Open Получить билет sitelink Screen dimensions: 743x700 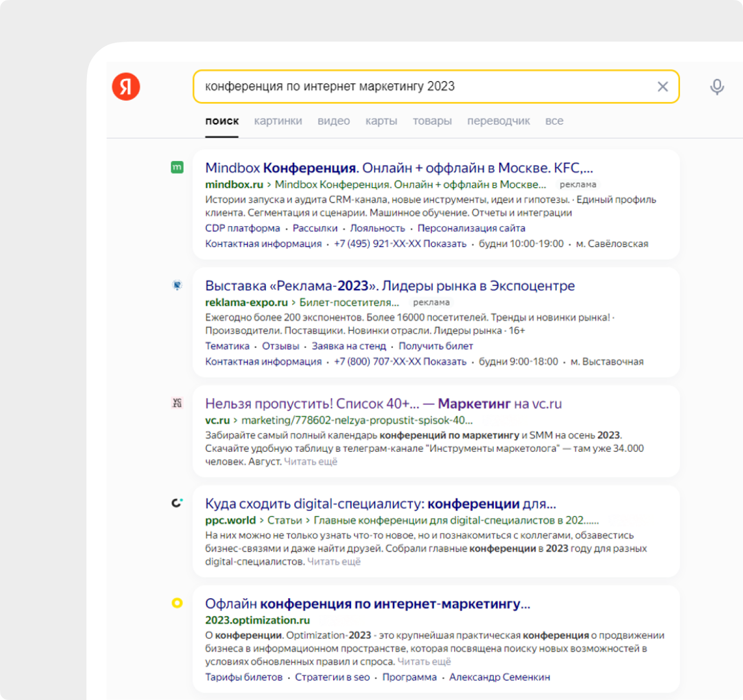[x=436, y=346]
